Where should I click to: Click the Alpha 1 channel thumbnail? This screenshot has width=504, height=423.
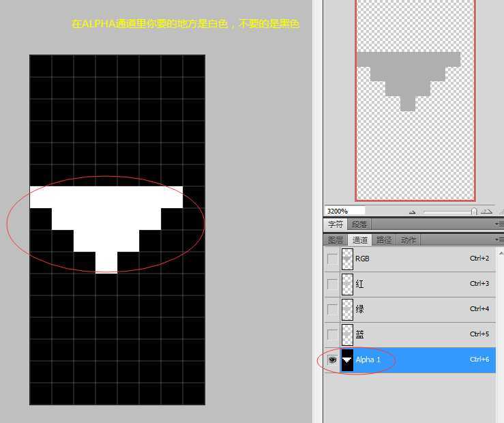[347, 360]
